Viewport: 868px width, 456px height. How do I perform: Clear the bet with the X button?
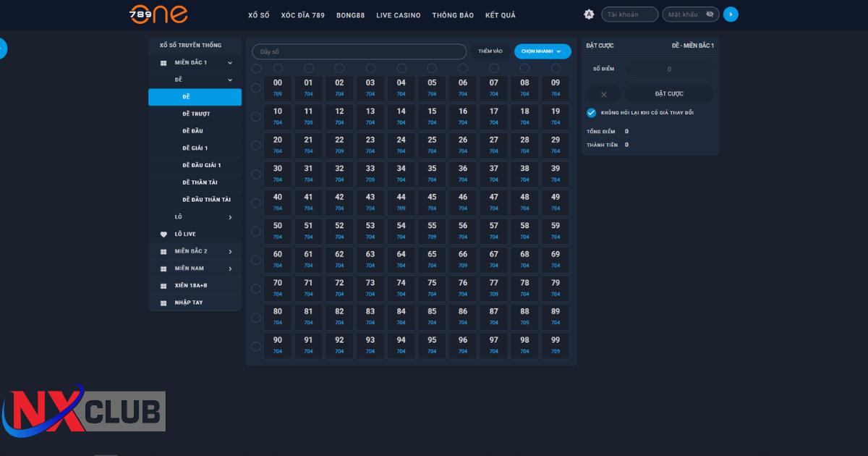[x=604, y=94]
